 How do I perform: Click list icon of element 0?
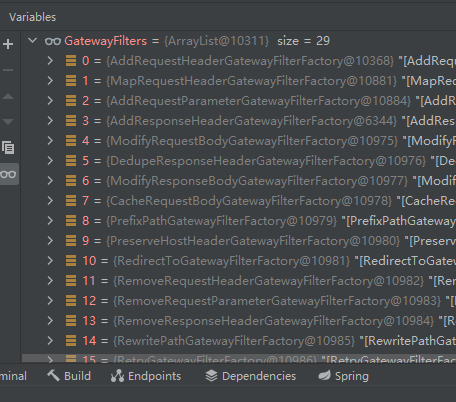point(71,61)
